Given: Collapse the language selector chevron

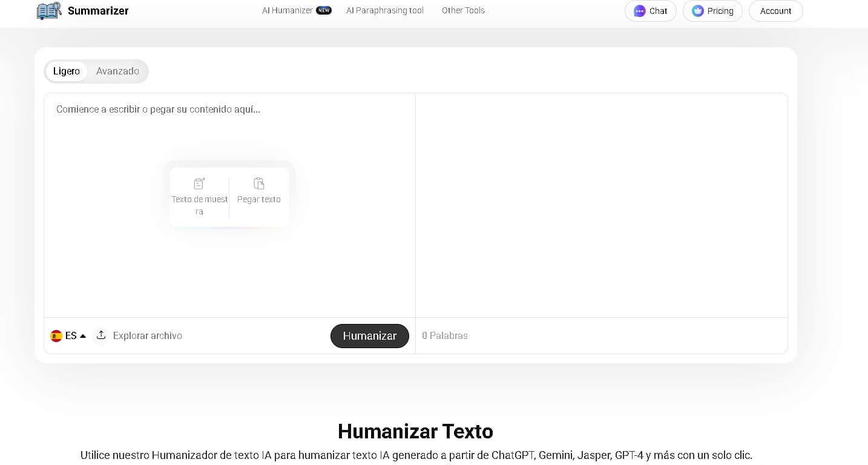Looking at the screenshot, I should (x=83, y=335).
